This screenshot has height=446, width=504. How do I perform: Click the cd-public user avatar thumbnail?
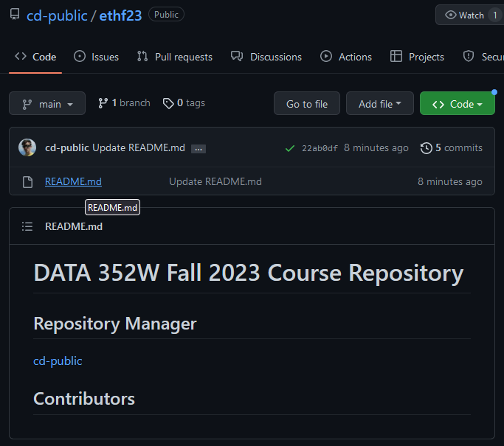[27, 147]
